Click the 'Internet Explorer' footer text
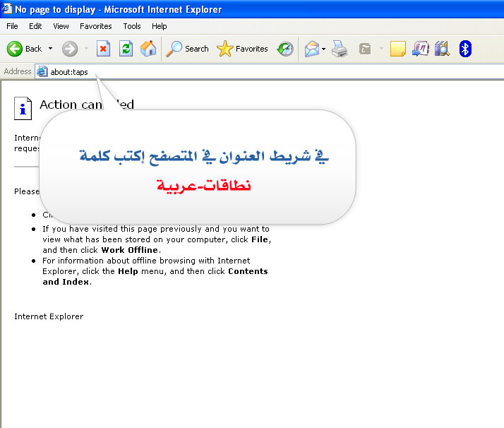504x428 pixels. coord(49,316)
